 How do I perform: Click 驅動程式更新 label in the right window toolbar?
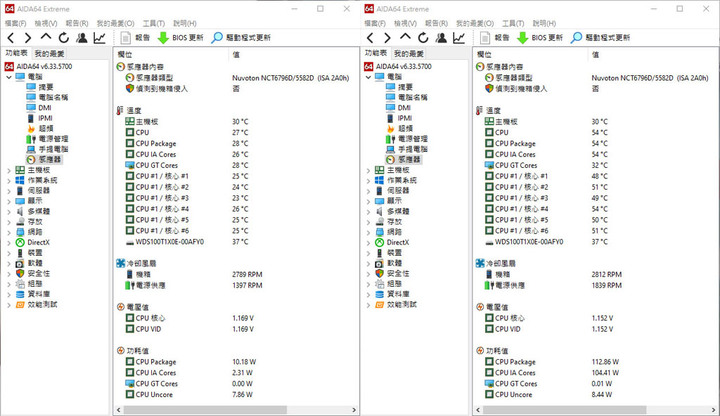[608, 38]
